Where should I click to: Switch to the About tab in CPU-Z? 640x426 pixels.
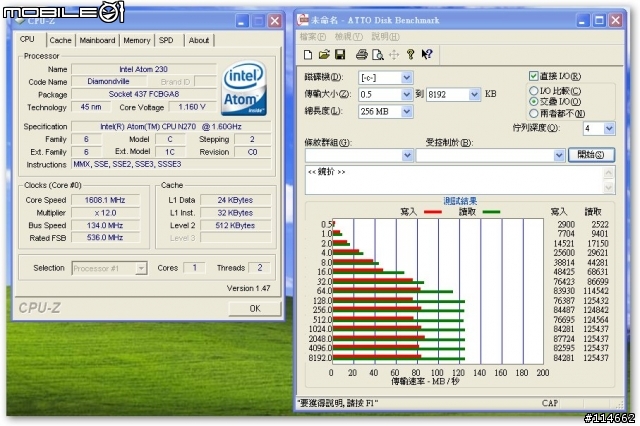pyautogui.click(x=199, y=40)
